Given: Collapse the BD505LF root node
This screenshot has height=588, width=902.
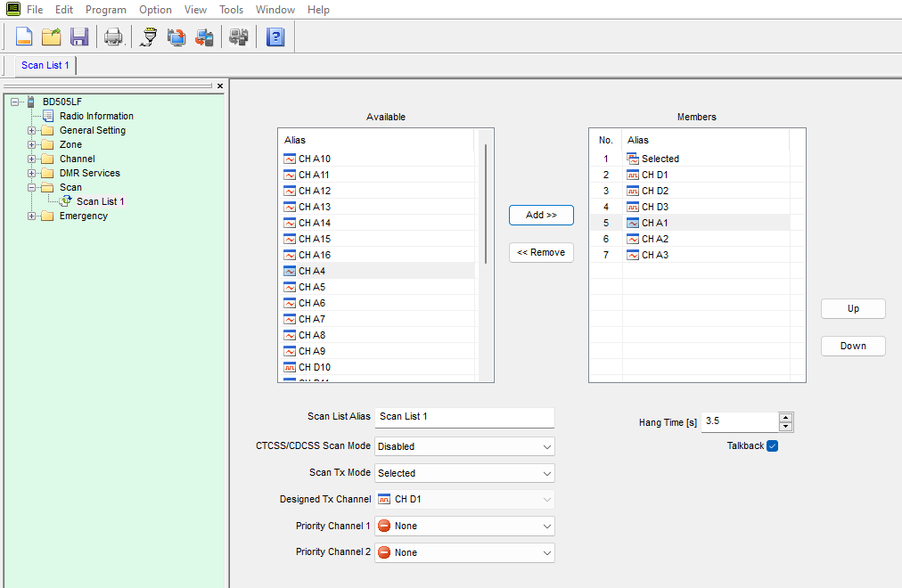Looking at the screenshot, I should 14,102.
